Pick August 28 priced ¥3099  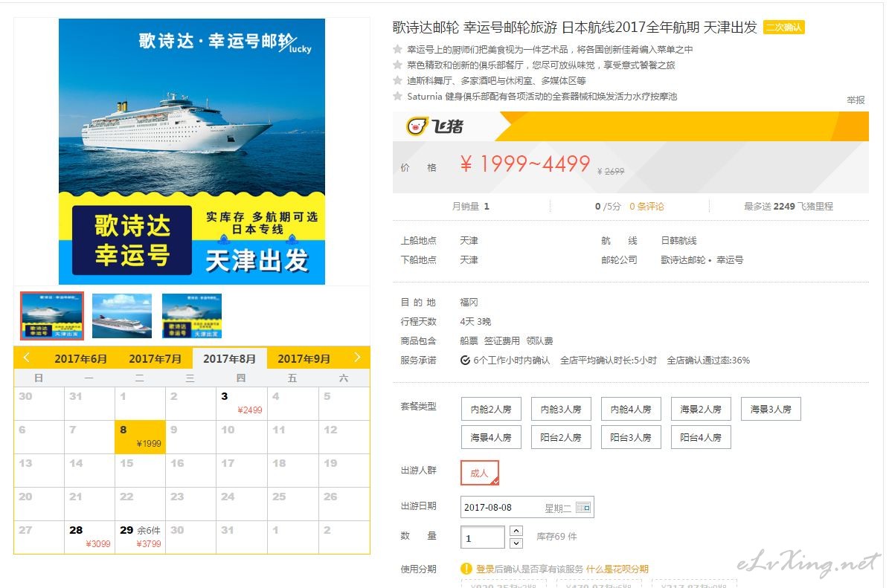click(x=89, y=537)
